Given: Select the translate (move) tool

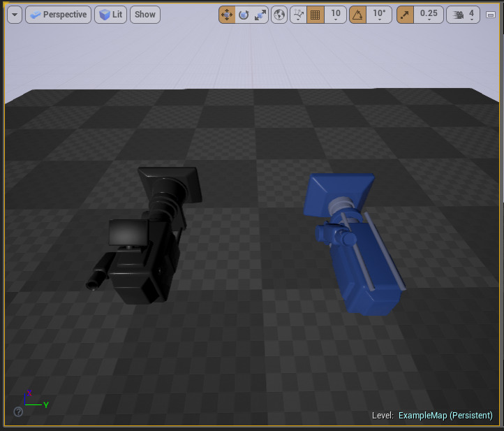Looking at the screenshot, I should 227,15.
